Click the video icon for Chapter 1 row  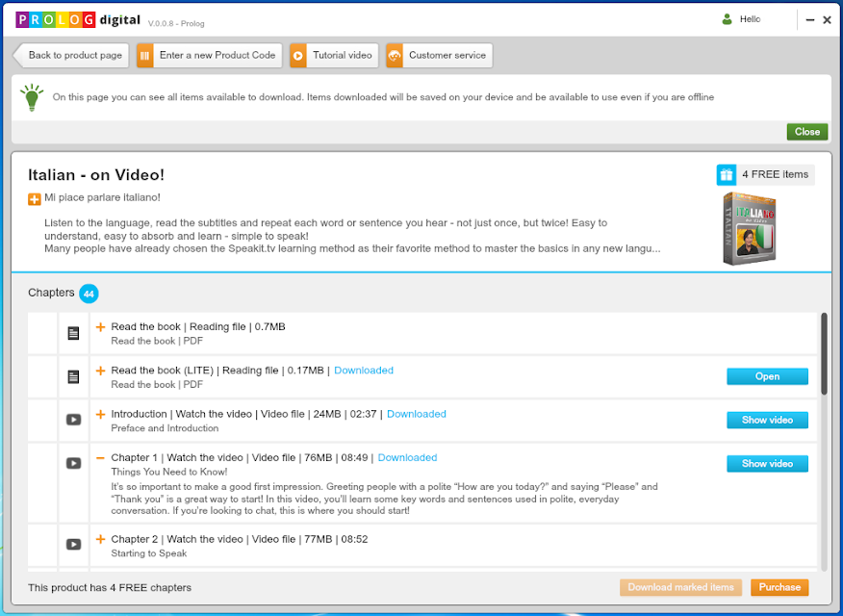point(74,463)
